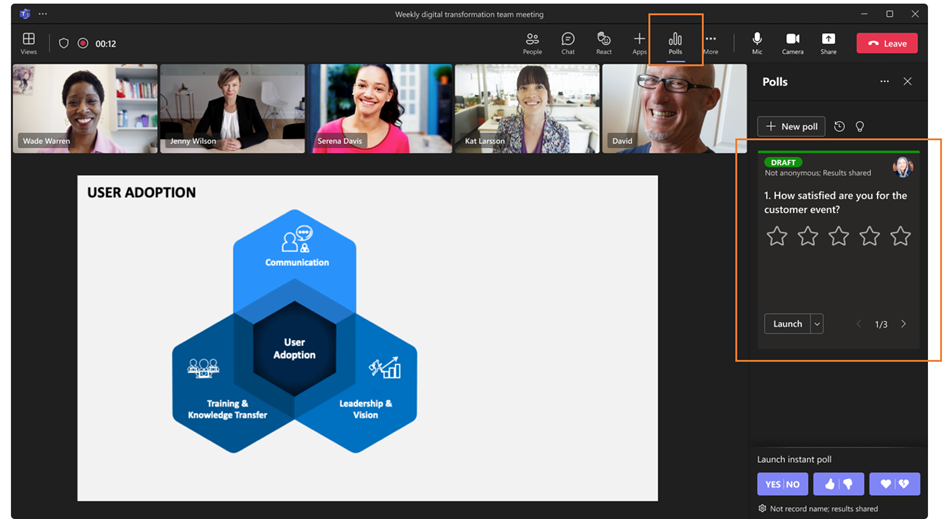This screenshot has width=945, height=519.
Task: Click Leave to exit meeting
Action: tap(887, 43)
